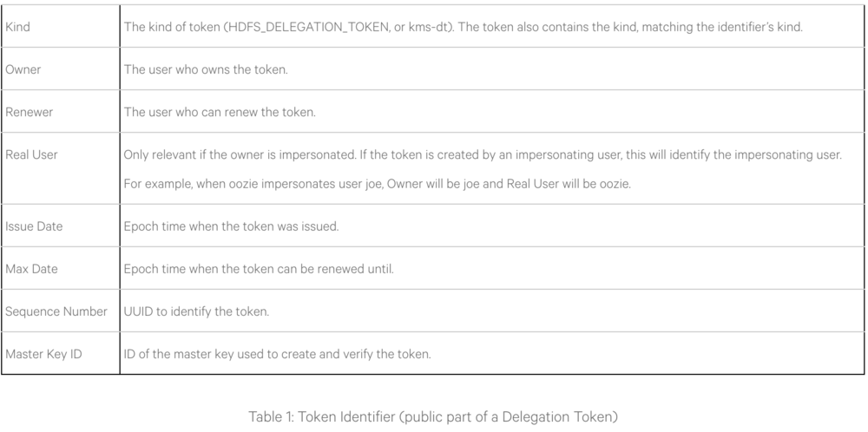The width and height of the screenshot is (868, 432).
Task: Click the impersonating user description sentence
Action: click(x=483, y=155)
